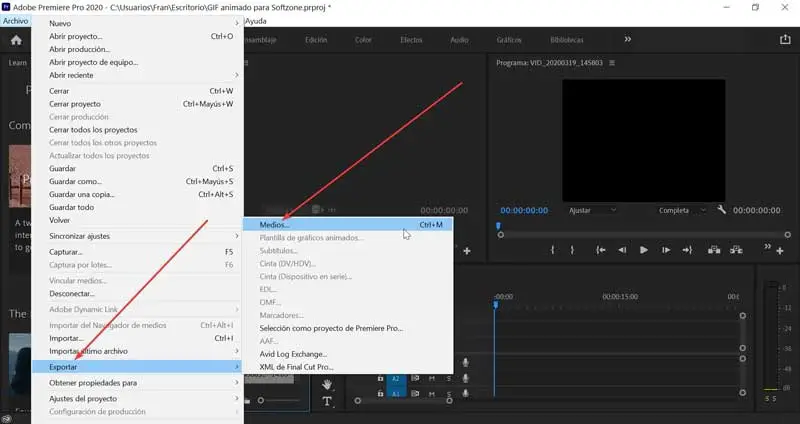Open Program monitor wrench settings
The height and width of the screenshot is (424, 800).
(721, 210)
